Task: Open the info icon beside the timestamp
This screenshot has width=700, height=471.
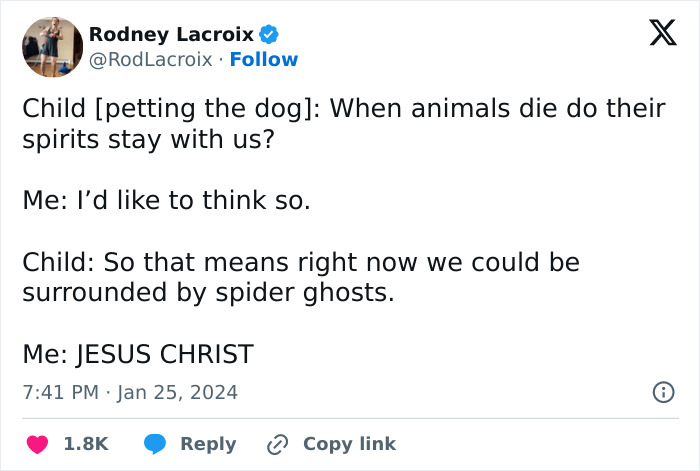Action: pos(663,393)
